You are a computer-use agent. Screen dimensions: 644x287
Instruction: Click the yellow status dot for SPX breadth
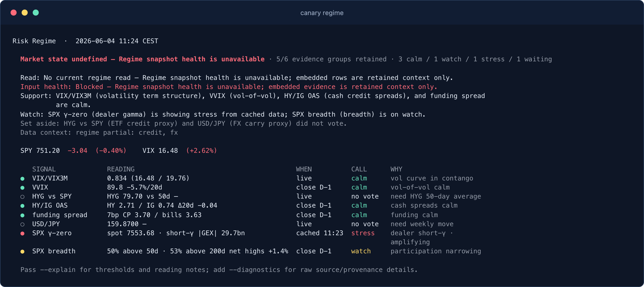pos(22,252)
